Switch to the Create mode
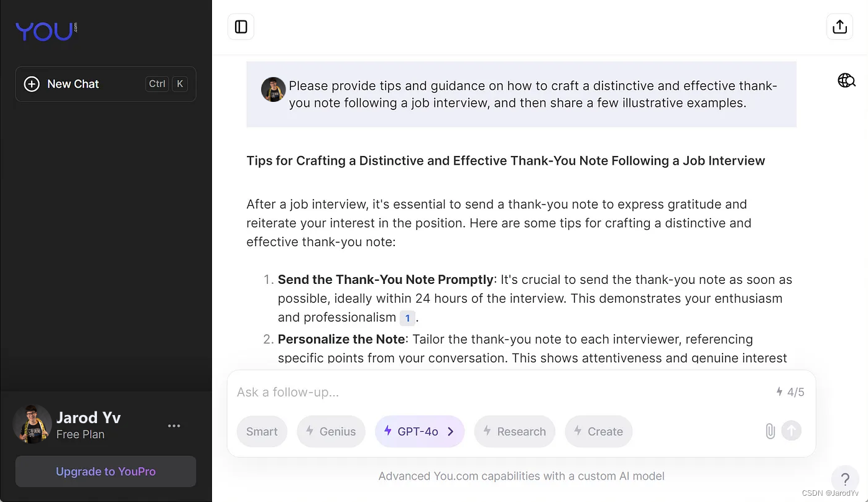 click(x=598, y=431)
